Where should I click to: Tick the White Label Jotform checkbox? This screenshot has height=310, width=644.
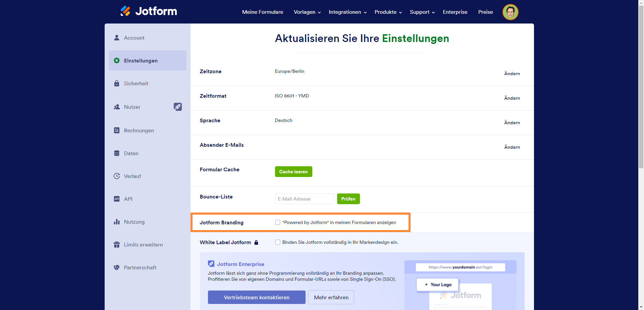pyautogui.click(x=278, y=242)
